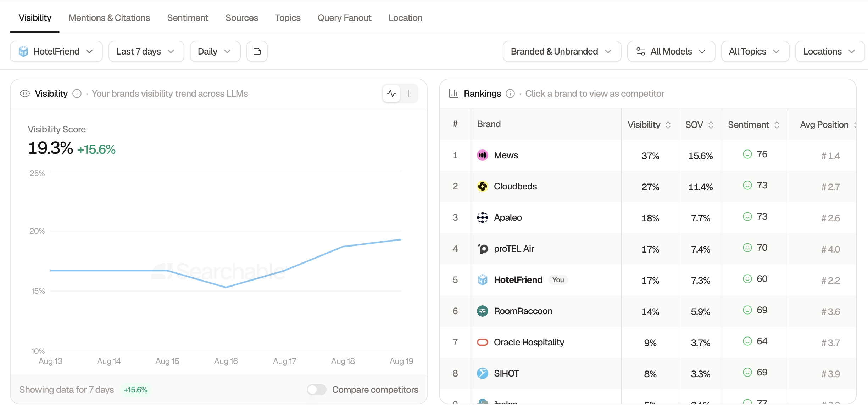Switch to the Location tab
This screenshot has width=868, height=413.
click(405, 18)
